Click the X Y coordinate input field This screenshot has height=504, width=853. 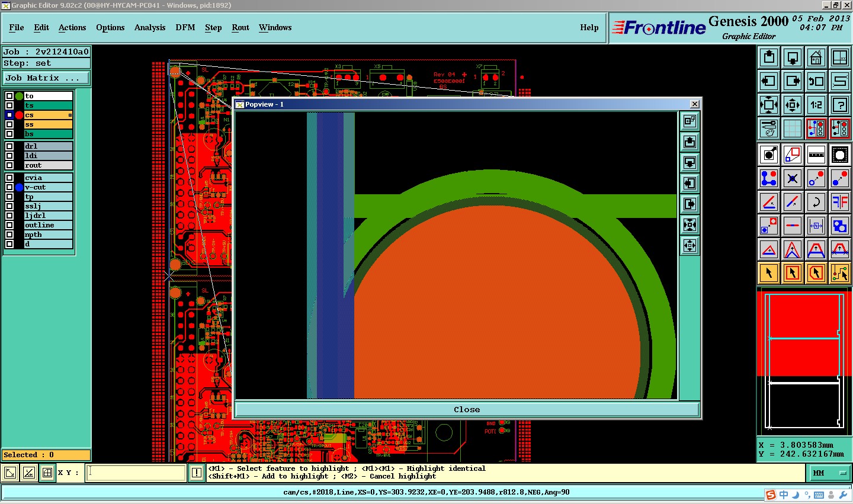tap(136, 473)
